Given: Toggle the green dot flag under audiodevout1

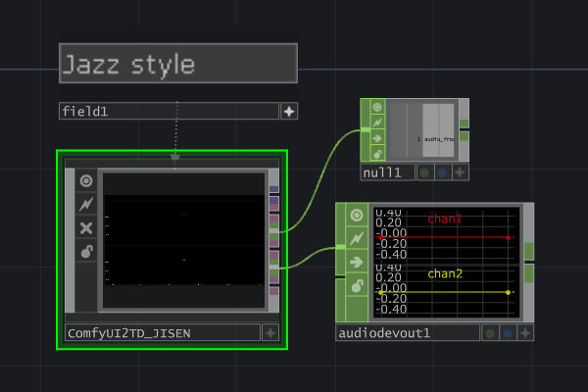Looking at the screenshot, I should coord(490,333).
